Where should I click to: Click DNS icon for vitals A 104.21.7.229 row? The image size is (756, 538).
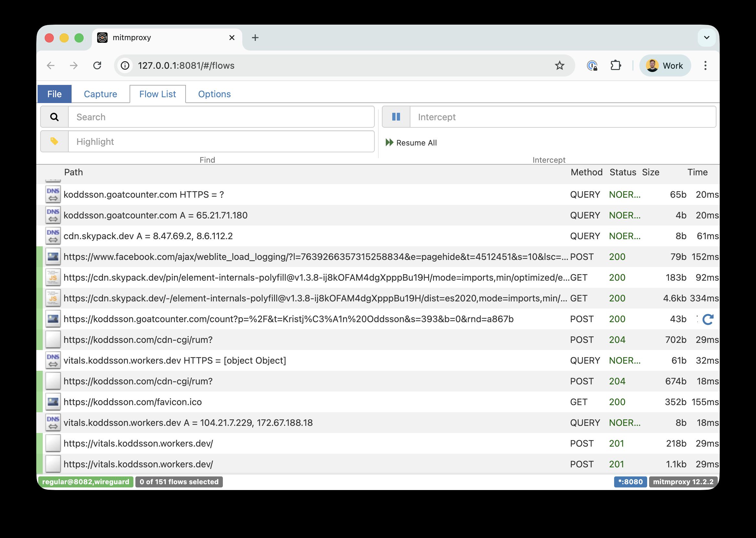53,423
